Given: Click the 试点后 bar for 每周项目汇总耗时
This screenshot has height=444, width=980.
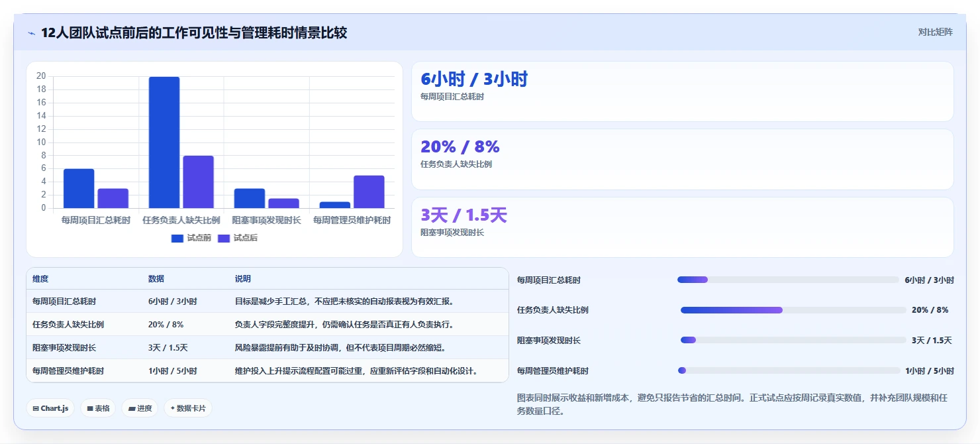Looking at the screenshot, I should (x=113, y=199).
